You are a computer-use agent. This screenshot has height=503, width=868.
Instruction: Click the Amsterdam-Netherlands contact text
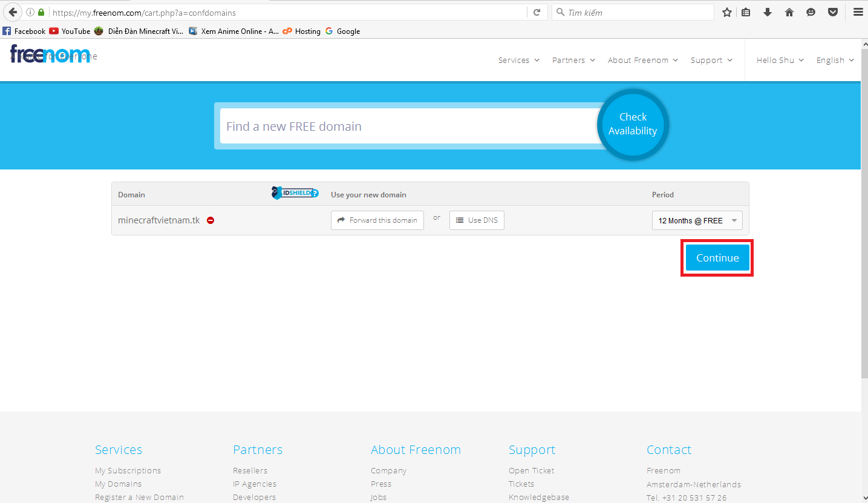694,484
